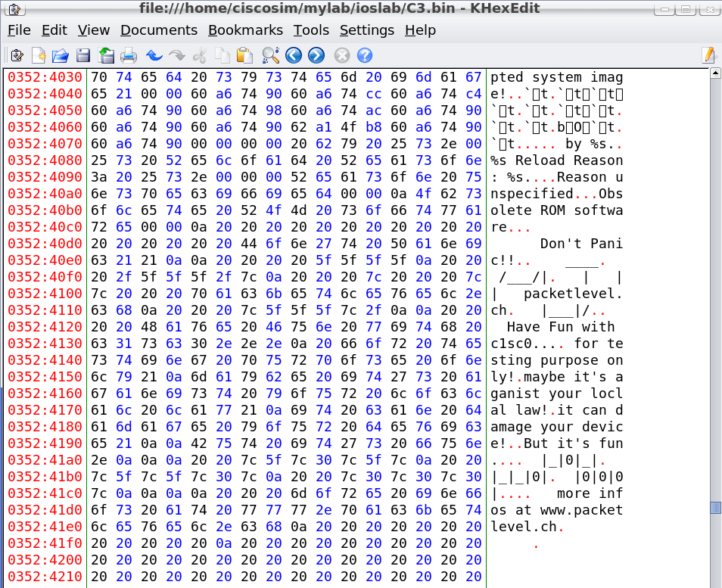Open the Settings menu
Image resolution: width=722 pixels, height=588 pixels.
tap(366, 30)
